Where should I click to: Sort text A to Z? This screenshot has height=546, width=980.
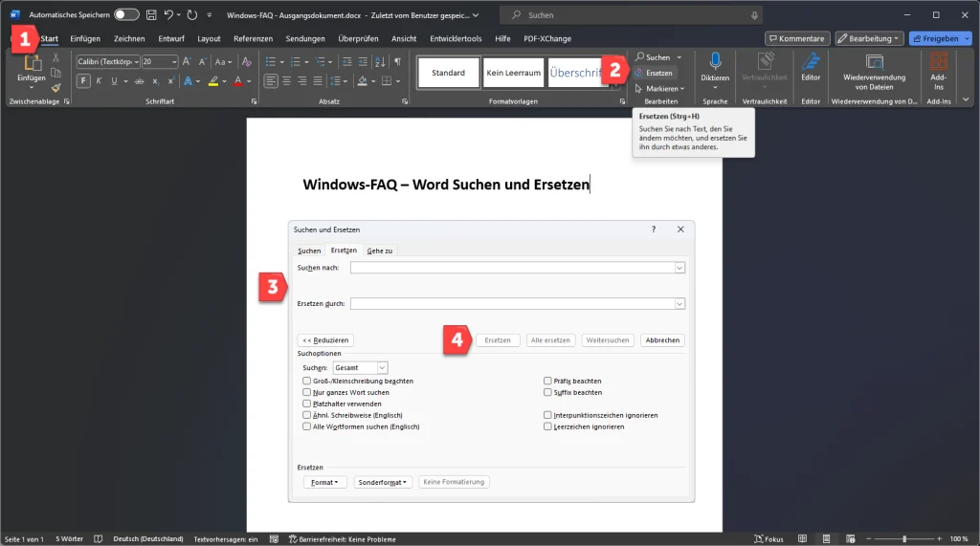[380, 61]
